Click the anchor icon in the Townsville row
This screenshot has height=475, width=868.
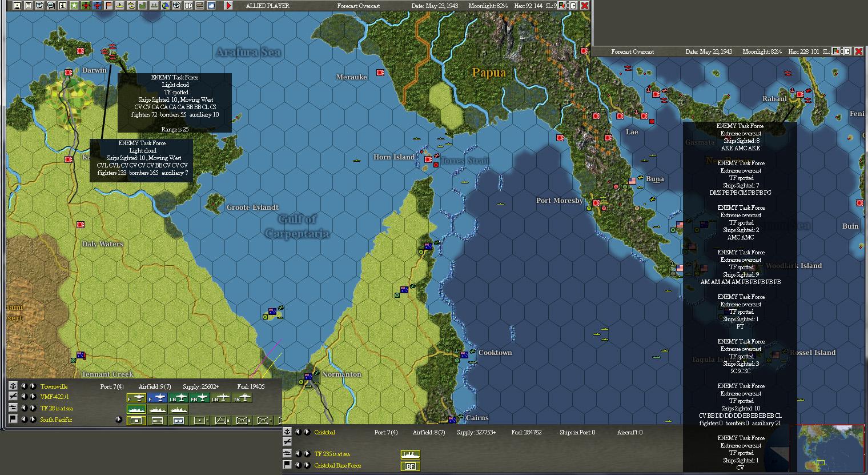(13, 386)
